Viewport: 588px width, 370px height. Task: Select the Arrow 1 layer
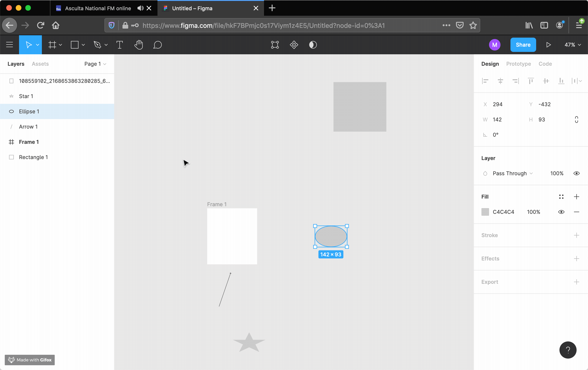(28, 127)
